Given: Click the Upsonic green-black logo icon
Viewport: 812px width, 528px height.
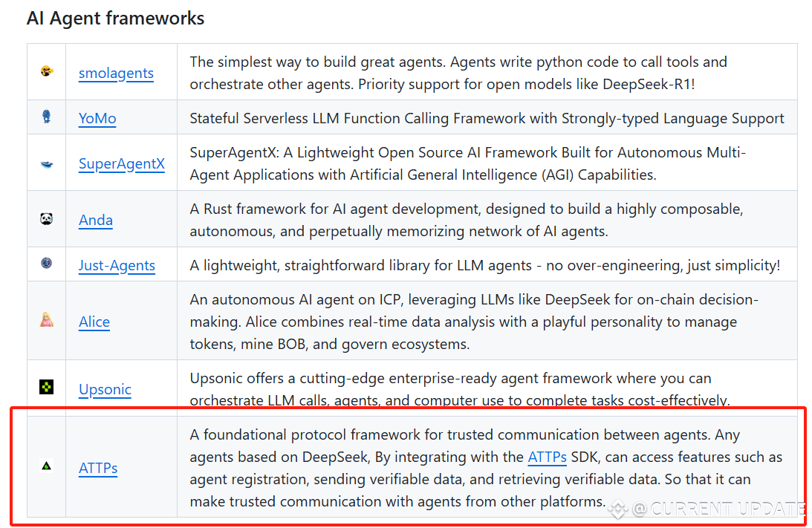Looking at the screenshot, I should (x=47, y=387).
